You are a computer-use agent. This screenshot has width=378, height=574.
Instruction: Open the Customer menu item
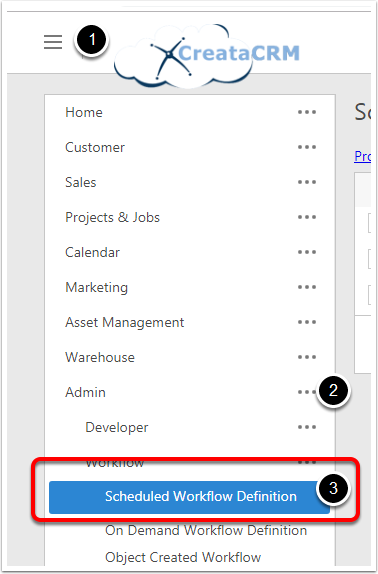tap(95, 148)
